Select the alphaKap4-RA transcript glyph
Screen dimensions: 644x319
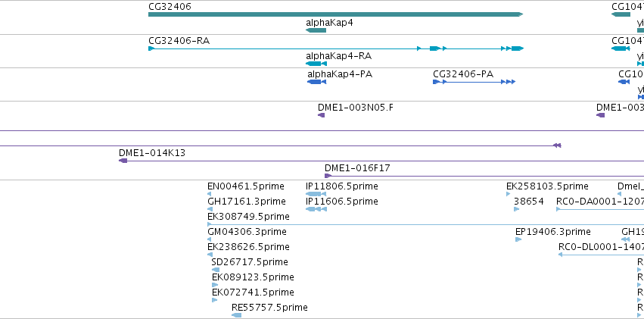[x=316, y=64]
